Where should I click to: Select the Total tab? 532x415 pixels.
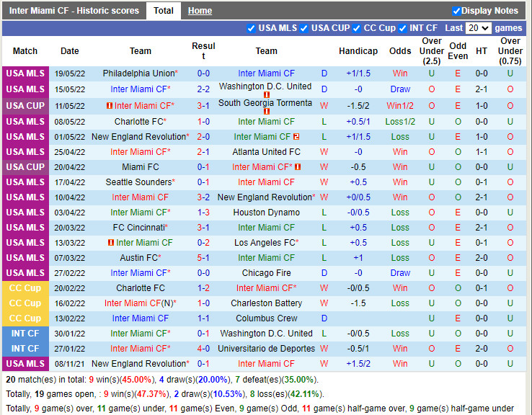coord(164,11)
